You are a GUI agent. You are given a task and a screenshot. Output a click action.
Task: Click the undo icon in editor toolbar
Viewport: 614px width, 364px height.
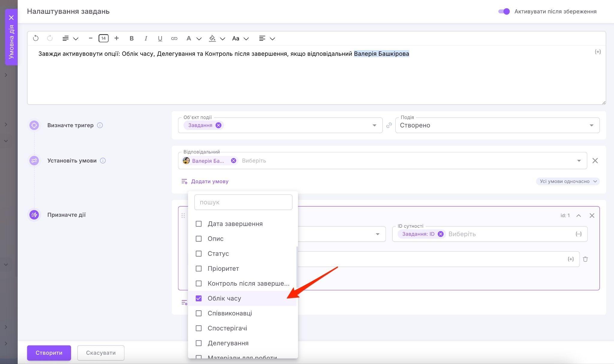point(36,38)
